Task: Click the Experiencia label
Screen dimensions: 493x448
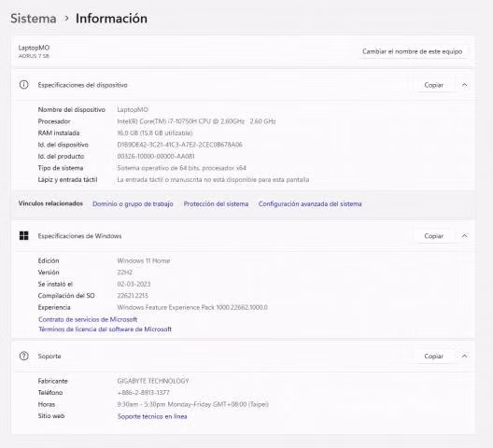Action: (54, 307)
